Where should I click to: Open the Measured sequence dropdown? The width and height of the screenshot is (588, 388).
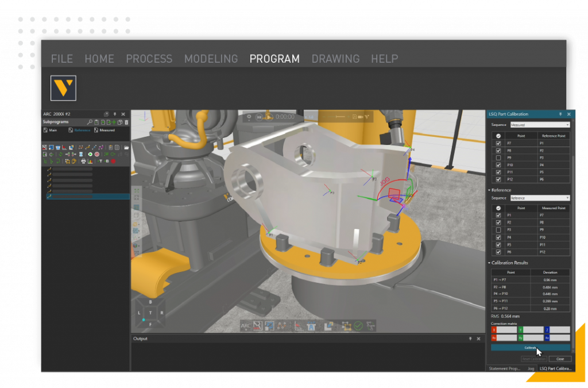click(x=539, y=125)
